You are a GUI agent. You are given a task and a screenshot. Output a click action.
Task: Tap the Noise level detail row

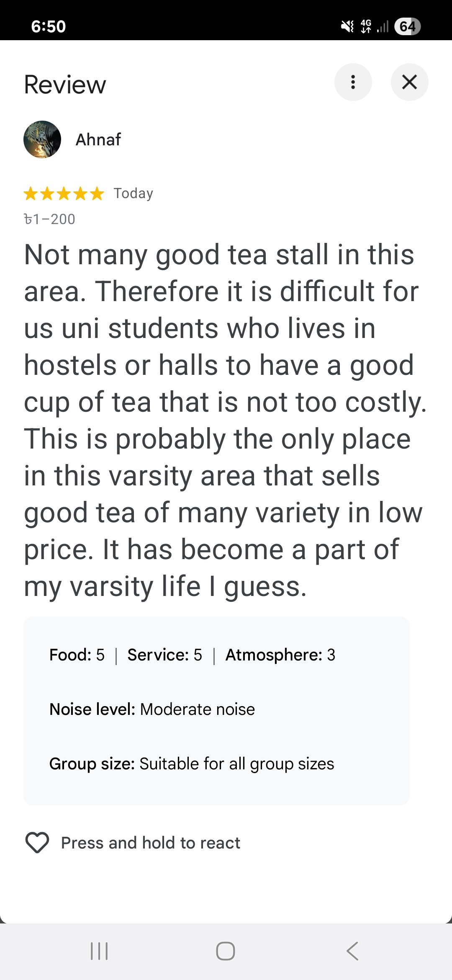coord(152,709)
